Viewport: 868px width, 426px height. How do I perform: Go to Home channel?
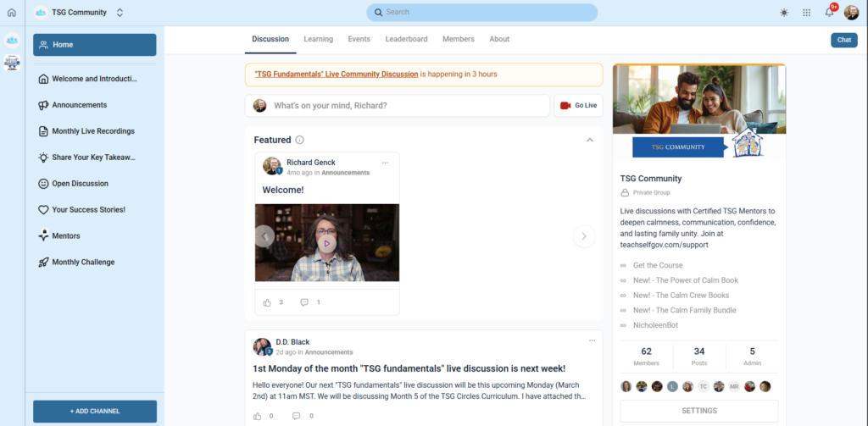[95, 45]
